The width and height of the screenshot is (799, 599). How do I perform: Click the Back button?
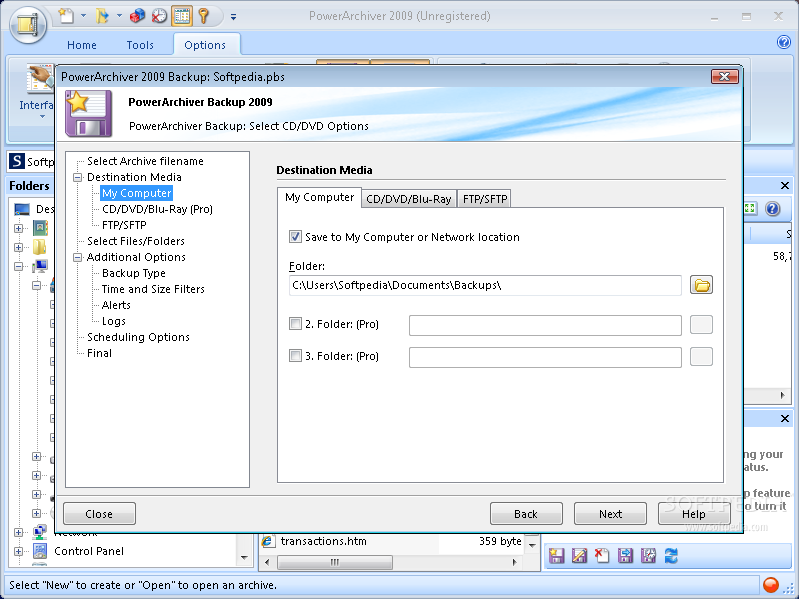pyautogui.click(x=526, y=513)
